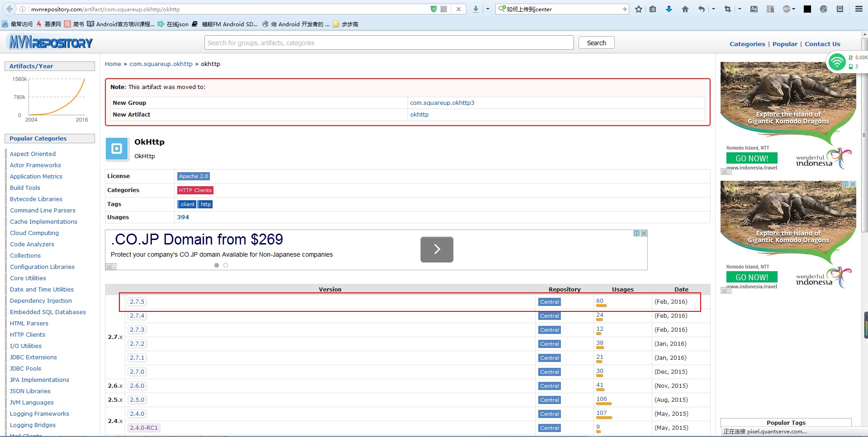Open the Contact Us link
This screenshot has height=437, width=868.
click(x=822, y=44)
